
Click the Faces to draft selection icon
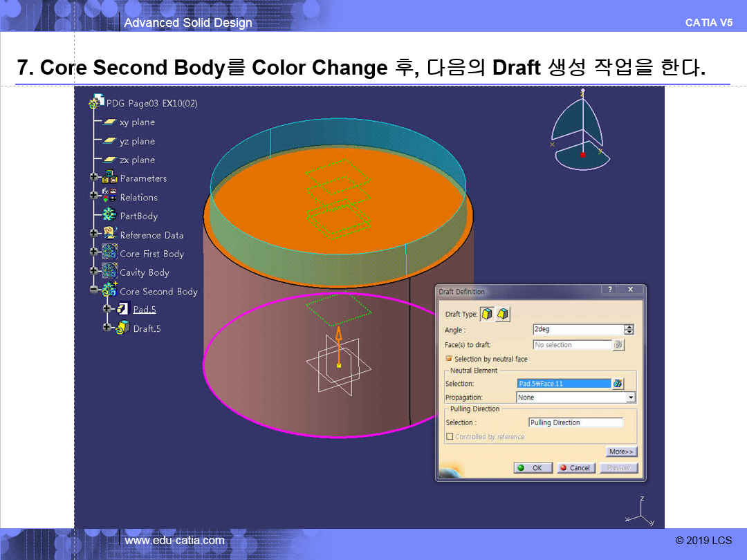coord(618,345)
